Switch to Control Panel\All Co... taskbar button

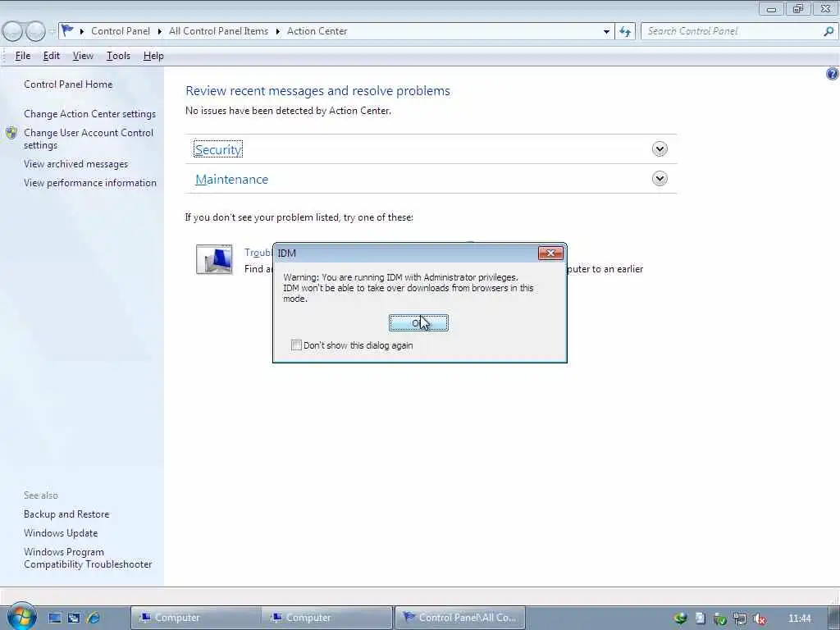(460, 618)
